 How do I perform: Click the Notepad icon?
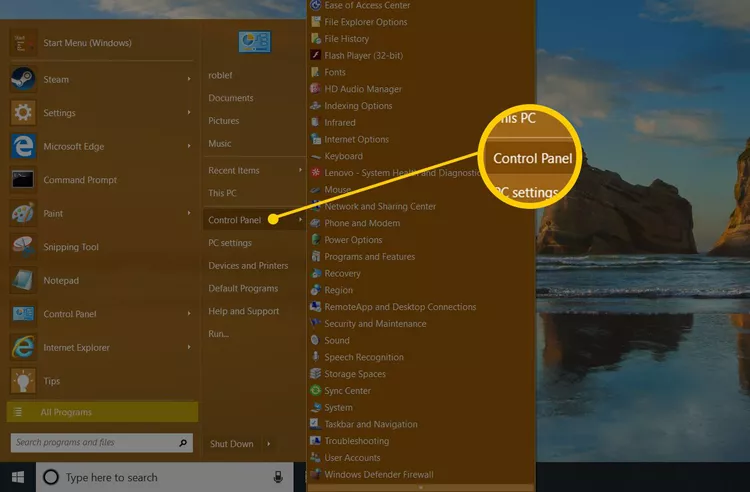(x=23, y=280)
